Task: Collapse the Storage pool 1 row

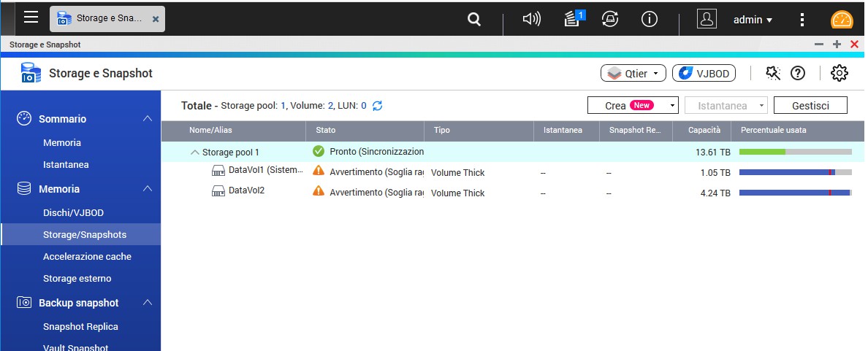Action: coord(194,153)
